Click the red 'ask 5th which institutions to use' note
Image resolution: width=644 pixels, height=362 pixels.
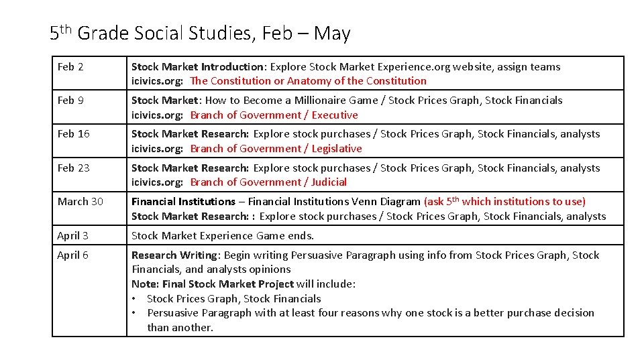pyautogui.click(x=504, y=202)
